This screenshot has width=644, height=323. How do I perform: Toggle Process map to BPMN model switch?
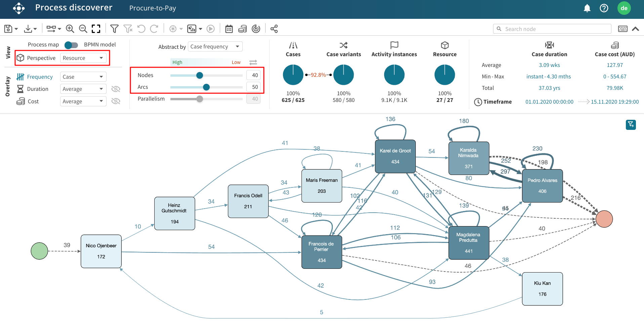click(71, 45)
